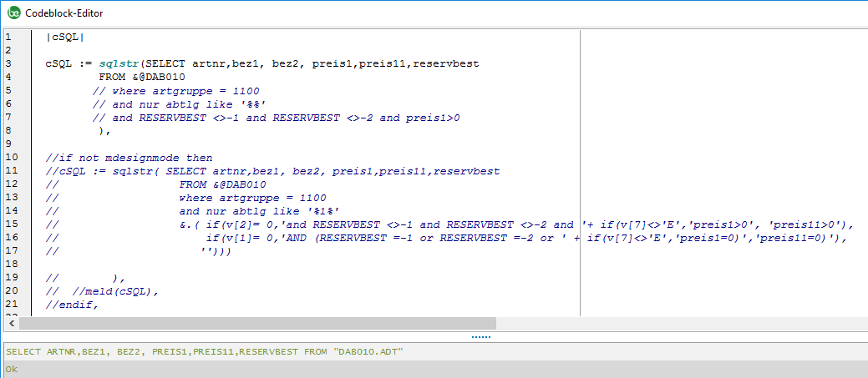
Task: Place cursor in the empty line 9
Action: (x=251, y=144)
